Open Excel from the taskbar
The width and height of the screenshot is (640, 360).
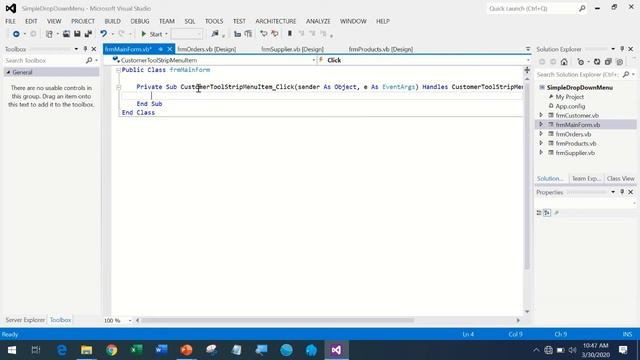point(136,350)
